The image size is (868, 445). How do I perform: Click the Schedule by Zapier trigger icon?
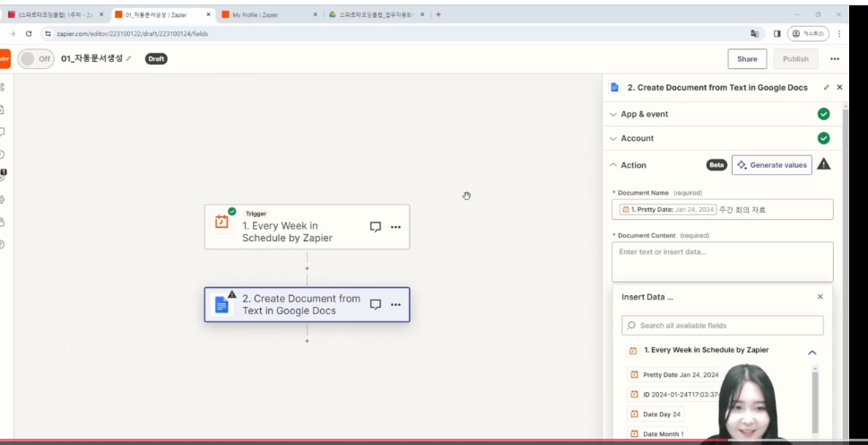coord(221,222)
